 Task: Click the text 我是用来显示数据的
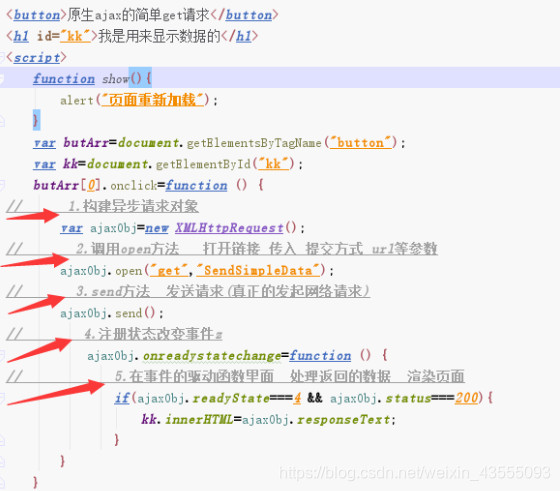click(x=159, y=36)
